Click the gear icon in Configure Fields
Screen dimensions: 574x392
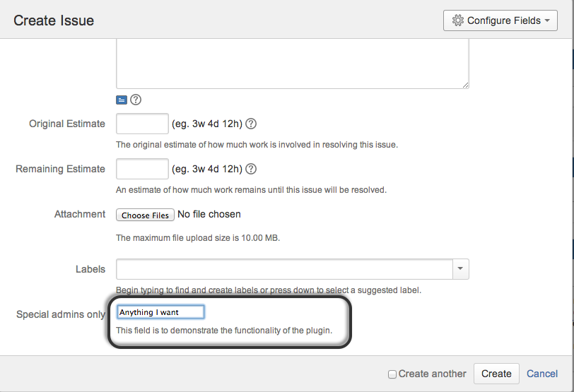[458, 20]
